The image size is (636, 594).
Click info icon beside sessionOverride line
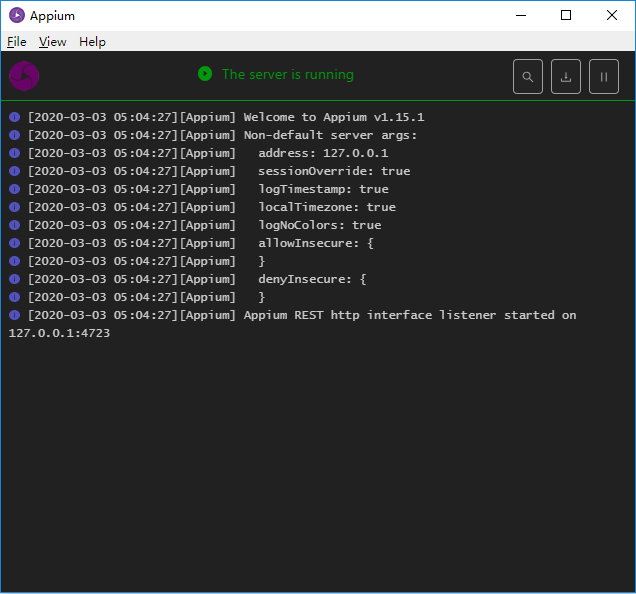[15, 171]
